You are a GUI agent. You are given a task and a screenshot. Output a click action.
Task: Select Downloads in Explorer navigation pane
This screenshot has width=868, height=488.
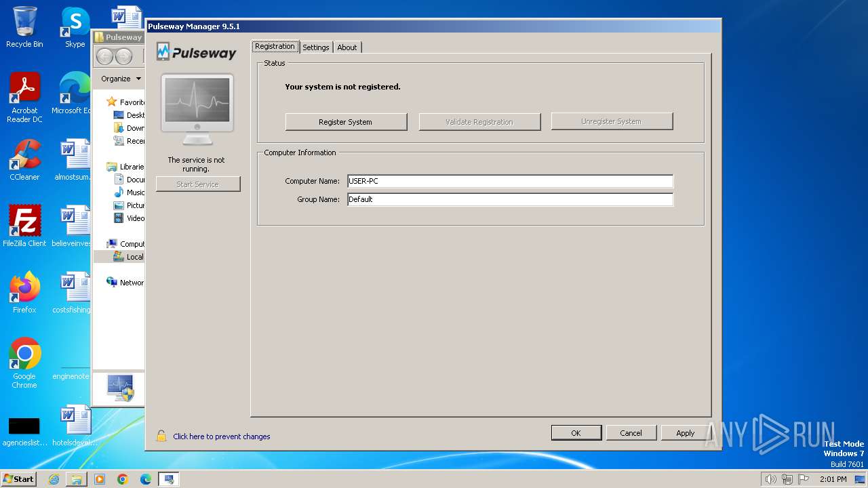pyautogui.click(x=130, y=128)
